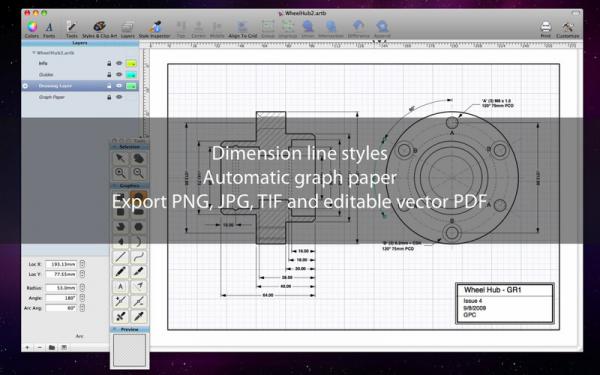Image resolution: width=600 pixels, height=375 pixels.
Task: Hide the Graph Paper layer
Action: click(119, 97)
